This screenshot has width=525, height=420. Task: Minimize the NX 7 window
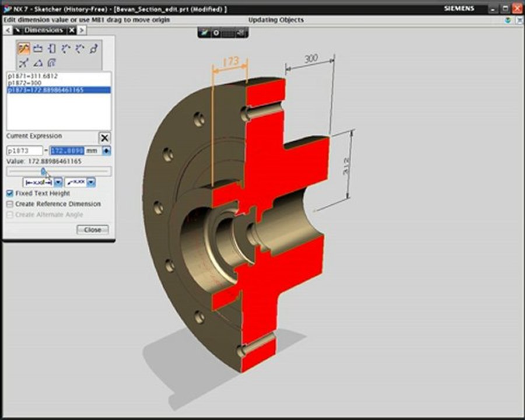pos(492,9)
